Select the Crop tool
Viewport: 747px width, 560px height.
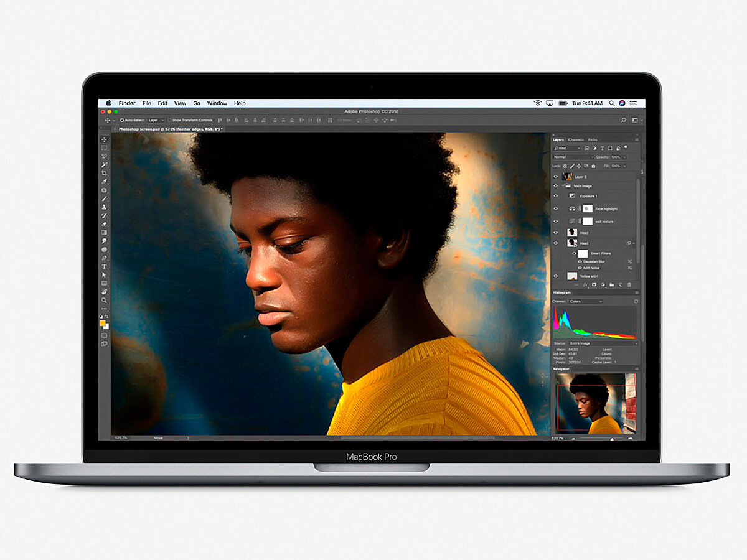(105, 173)
